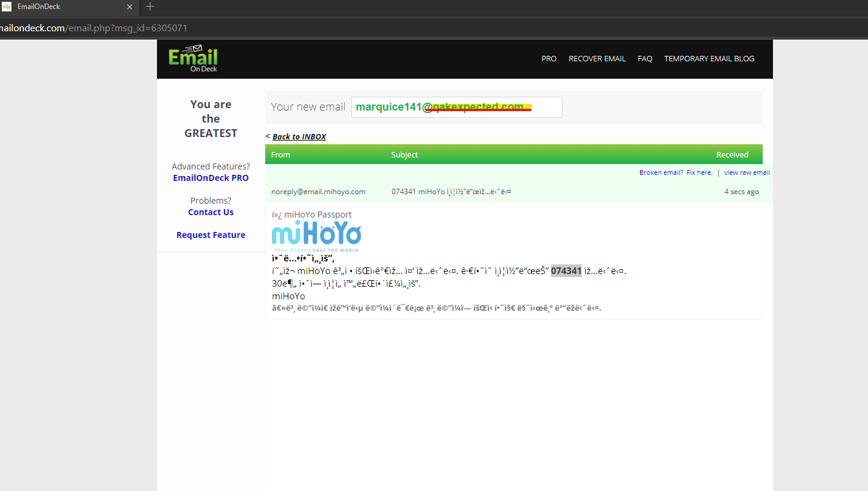Click the Subject column header
This screenshot has height=491, width=868.
[x=405, y=154]
